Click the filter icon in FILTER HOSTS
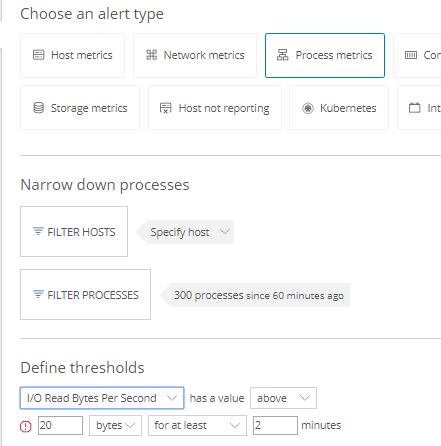The height and width of the screenshot is (446, 441). click(38, 231)
